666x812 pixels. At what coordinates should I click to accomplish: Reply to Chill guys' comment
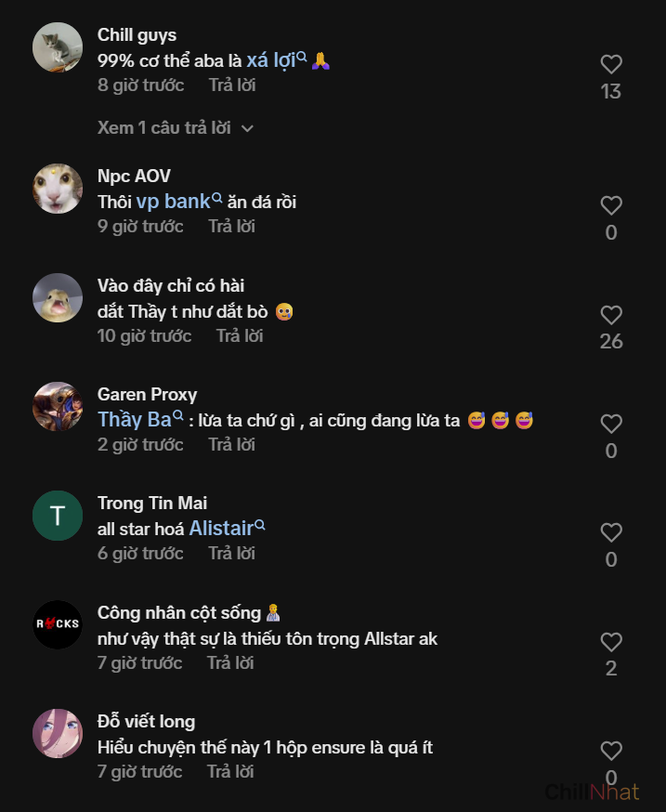tap(232, 85)
